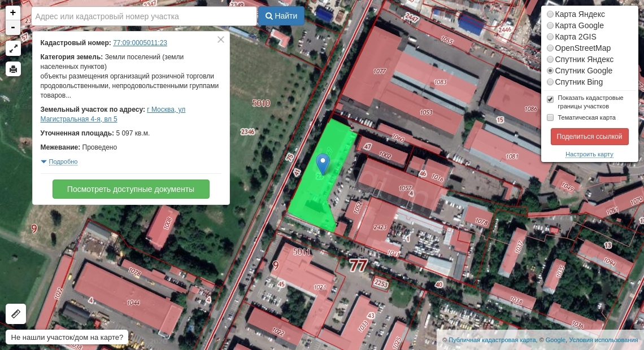Zoom in with the plus button

(13, 12)
